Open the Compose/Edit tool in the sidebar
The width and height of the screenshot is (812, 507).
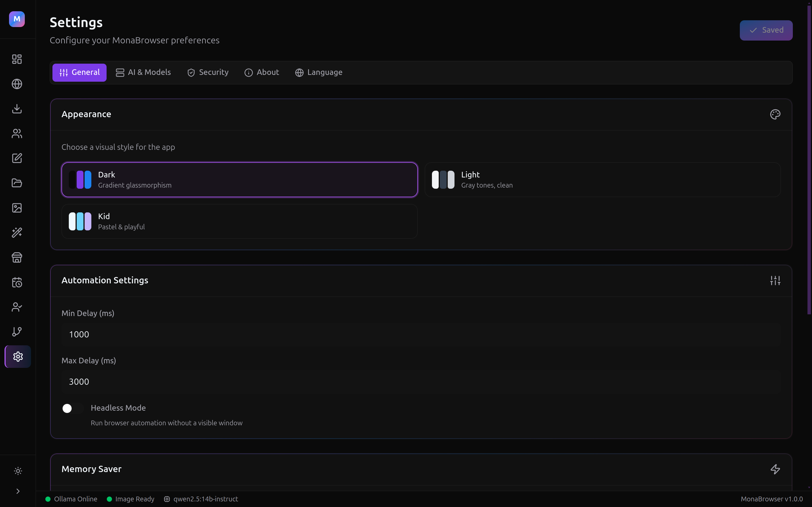17,158
